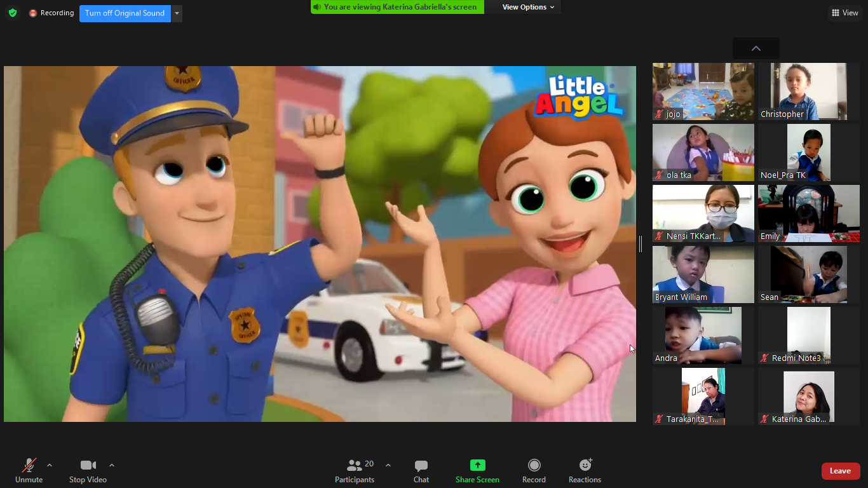The height and width of the screenshot is (488, 868).
Task: Expand video options arrow beside Stop Video
Action: [112, 465]
